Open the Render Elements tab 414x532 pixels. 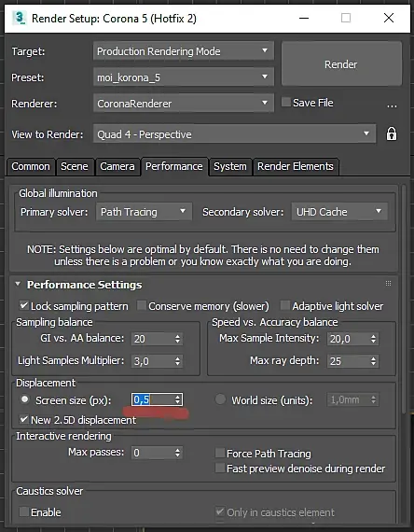(296, 166)
